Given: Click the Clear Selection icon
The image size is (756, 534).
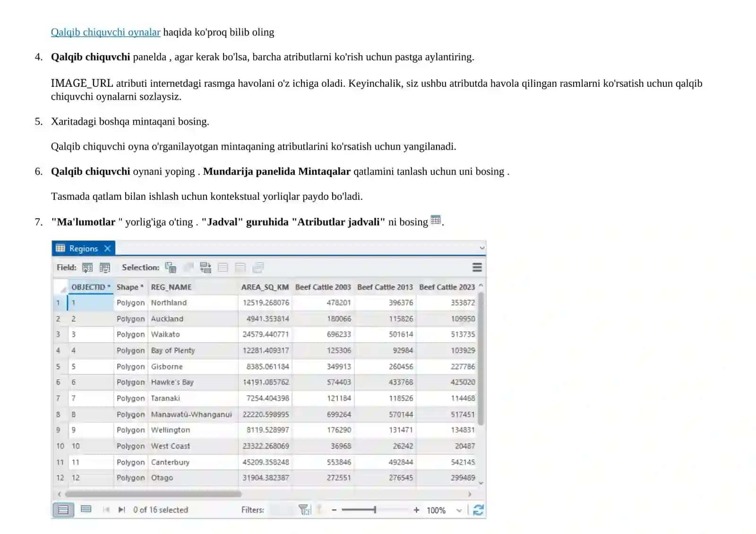Looking at the screenshot, I should (x=223, y=268).
